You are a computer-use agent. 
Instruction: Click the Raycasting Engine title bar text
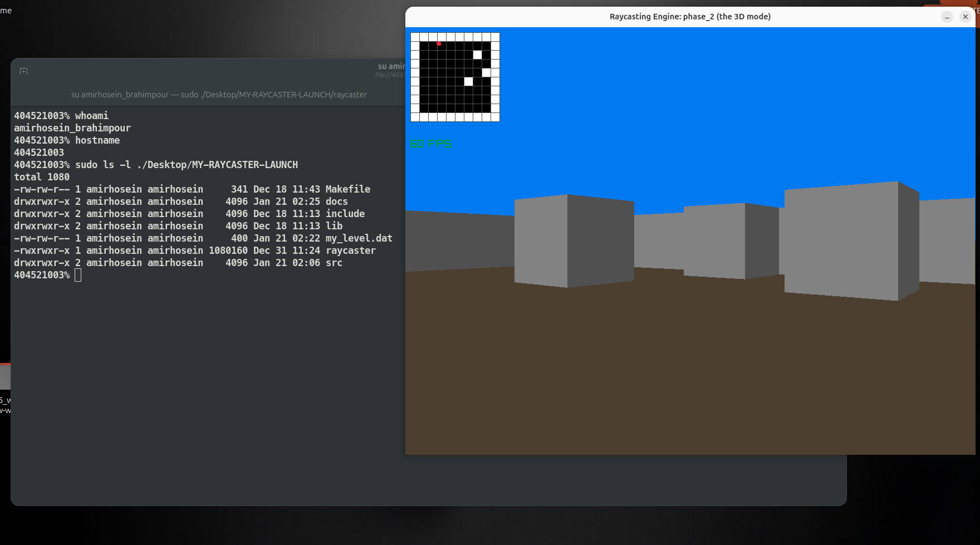point(690,17)
